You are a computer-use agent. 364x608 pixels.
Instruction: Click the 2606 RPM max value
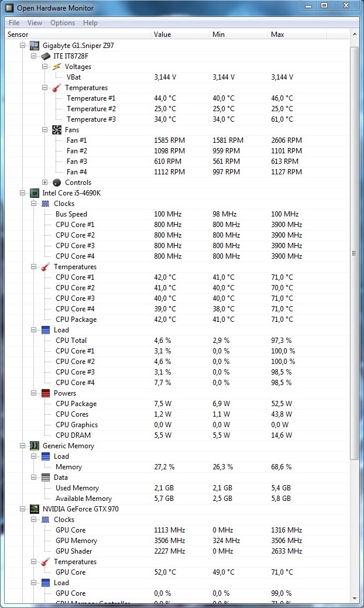(x=287, y=140)
